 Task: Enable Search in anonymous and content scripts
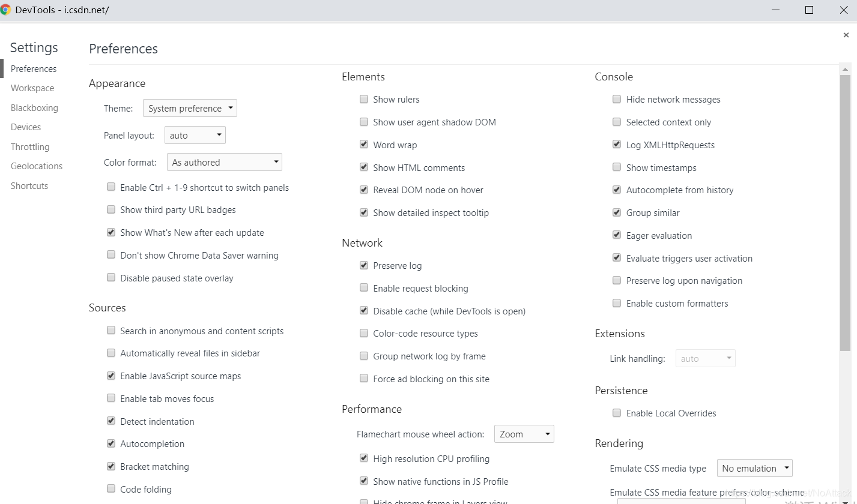(x=111, y=331)
